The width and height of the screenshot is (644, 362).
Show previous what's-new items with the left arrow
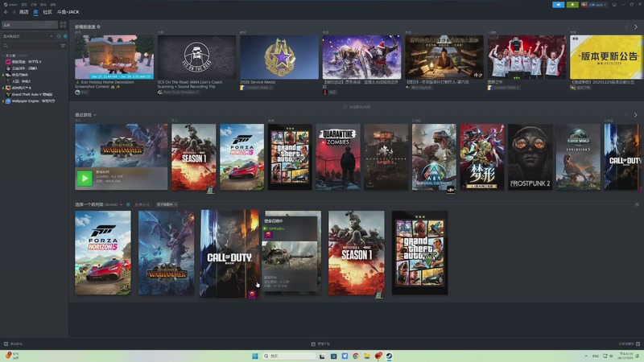pos(627,27)
